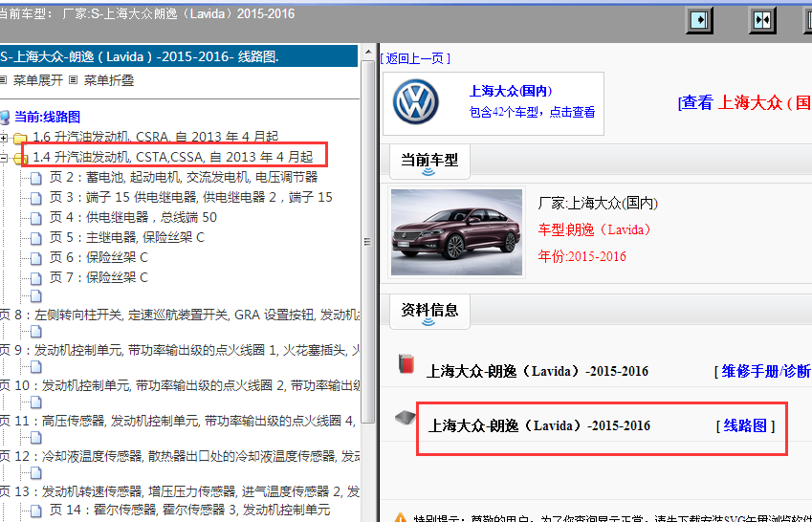Open 页 5：主继电器, 保险丝架 C
This screenshot has width=812, height=522.
tap(127, 238)
